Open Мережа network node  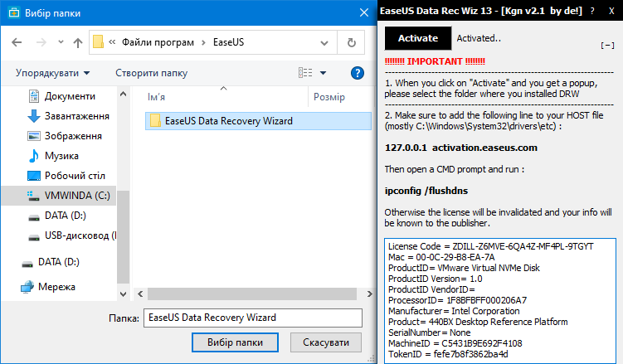click(x=56, y=287)
